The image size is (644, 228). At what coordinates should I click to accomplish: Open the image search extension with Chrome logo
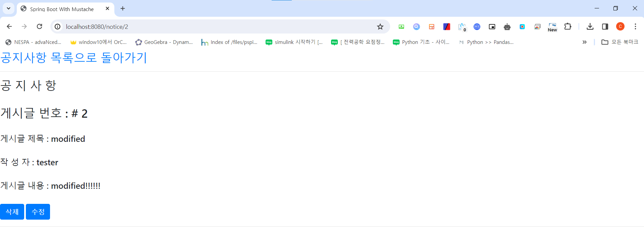click(x=537, y=26)
